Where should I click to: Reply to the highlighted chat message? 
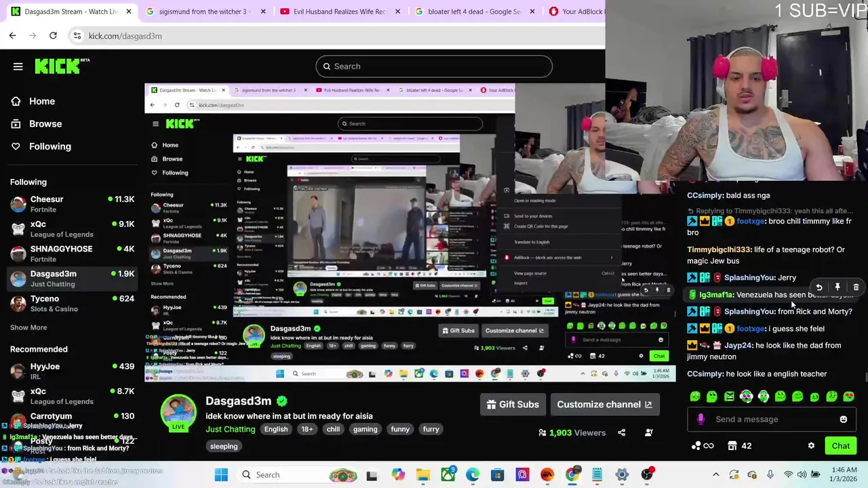819,287
